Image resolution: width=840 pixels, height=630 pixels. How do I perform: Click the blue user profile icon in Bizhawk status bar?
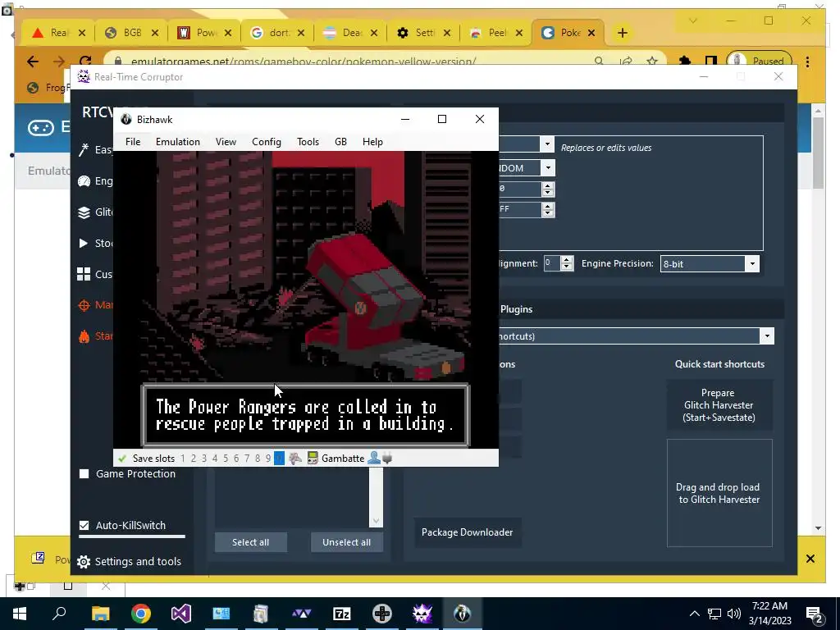[374, 458]
